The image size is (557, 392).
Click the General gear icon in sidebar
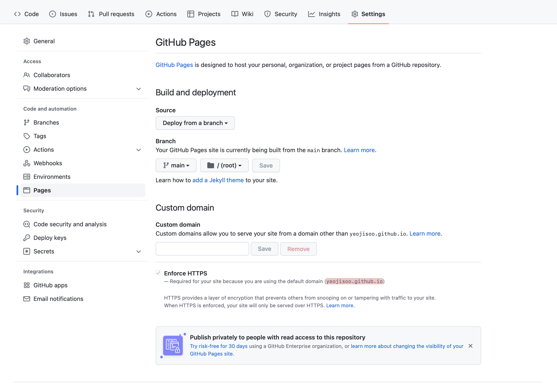coord(27,41)
